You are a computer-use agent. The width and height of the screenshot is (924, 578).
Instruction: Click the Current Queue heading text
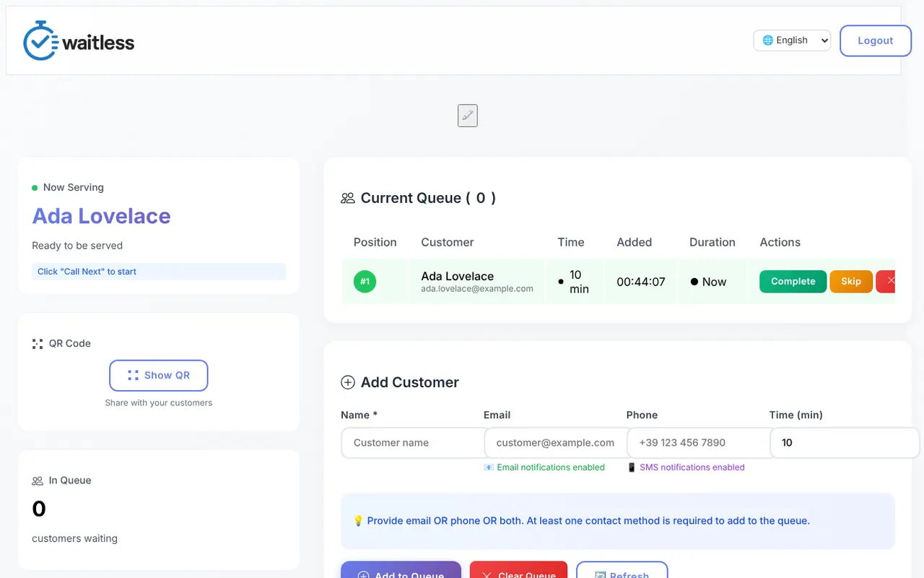coord(428,198)
